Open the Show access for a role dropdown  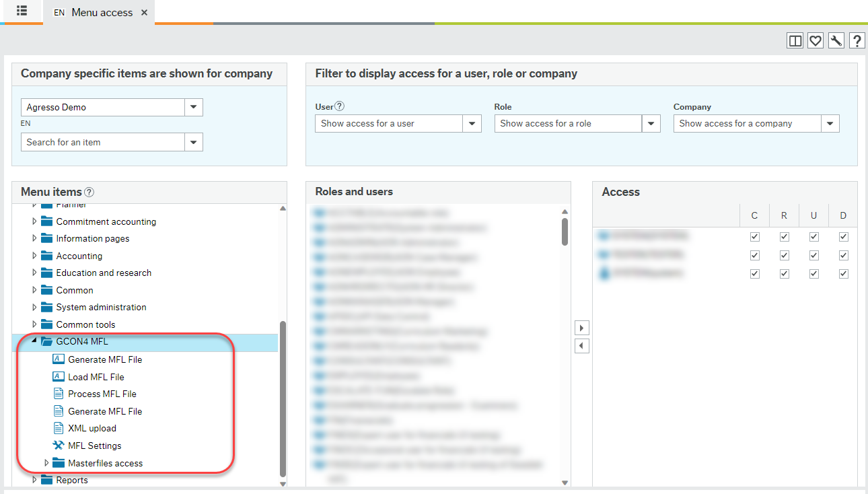tap(651, 124)
